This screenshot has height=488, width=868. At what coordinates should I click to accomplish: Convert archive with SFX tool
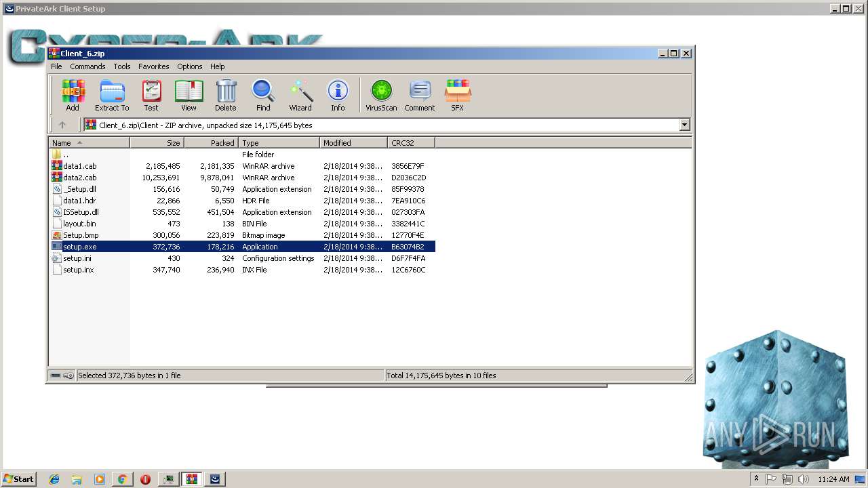pyautogui.click(x=458, y=95)
